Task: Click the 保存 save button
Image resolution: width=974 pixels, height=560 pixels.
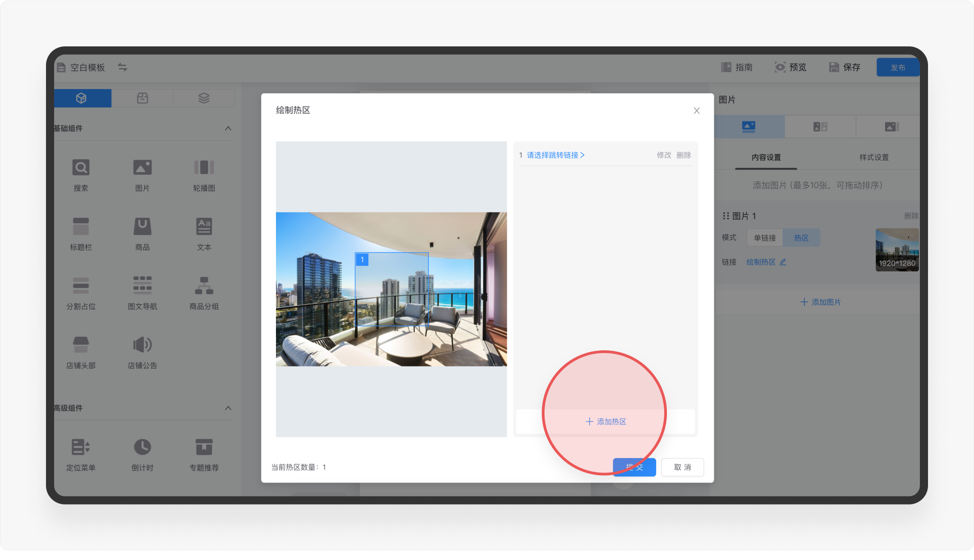Action: 845,67
